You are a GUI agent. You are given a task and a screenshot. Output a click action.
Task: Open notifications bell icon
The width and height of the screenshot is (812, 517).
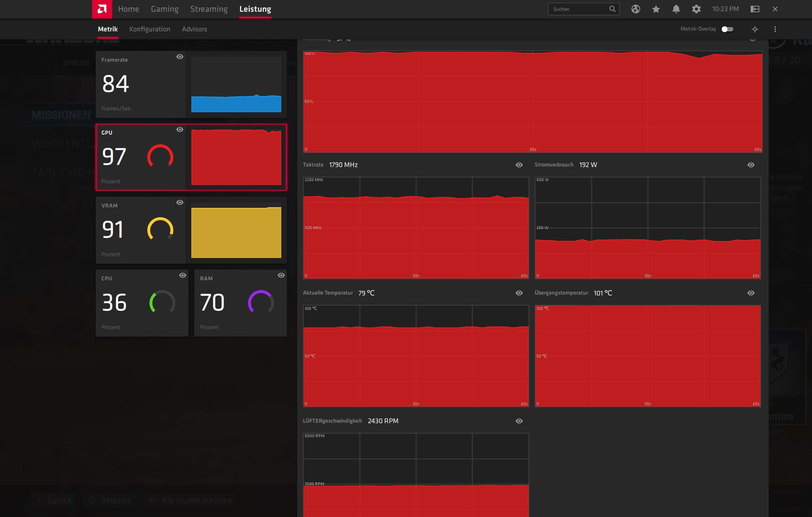pos(676,9)
